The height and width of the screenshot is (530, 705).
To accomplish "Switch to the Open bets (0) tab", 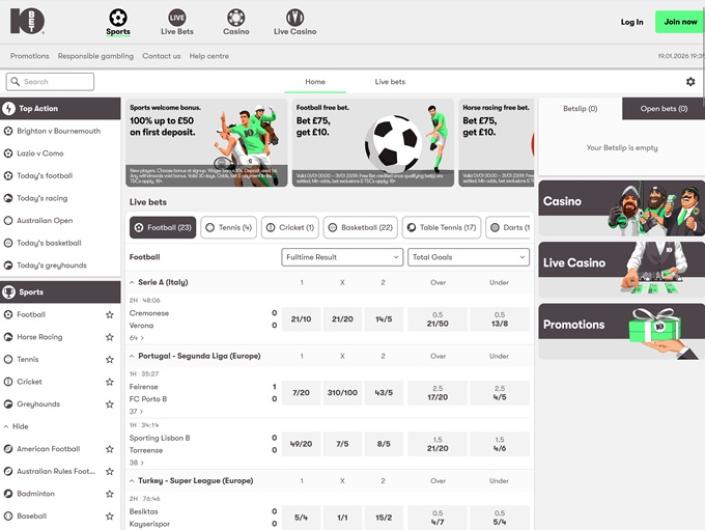I will 662,108.
